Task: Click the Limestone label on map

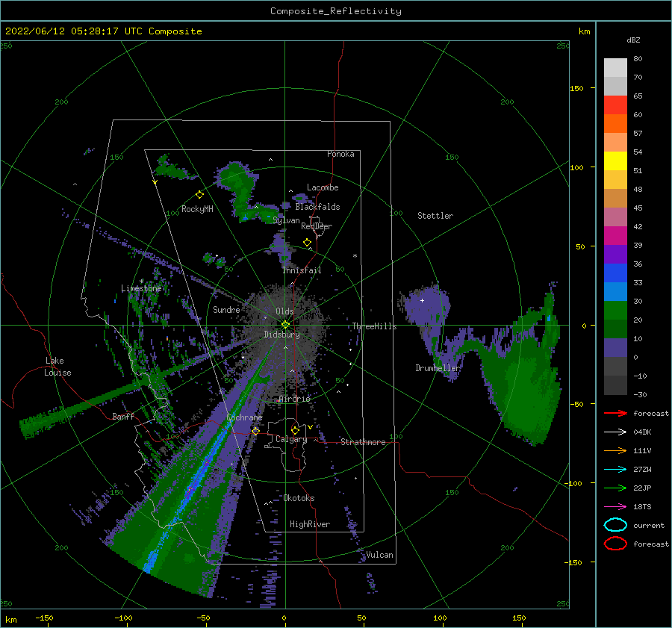Action: pyautogui.click(x=141, y=288)
